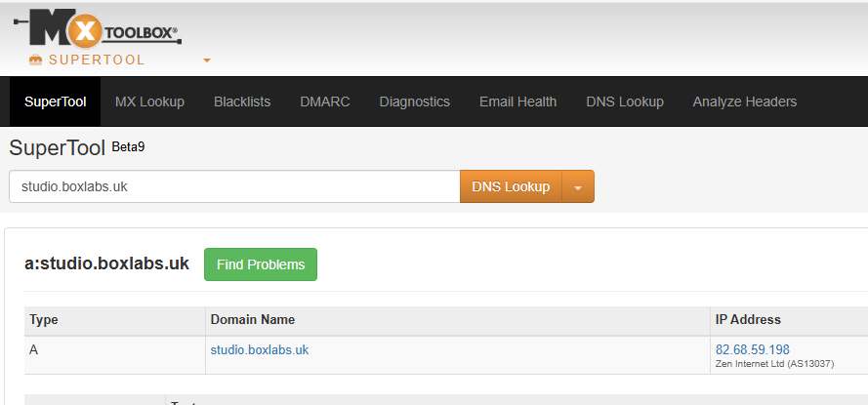Open the MX Lookup tab

[x=149, y=101]
